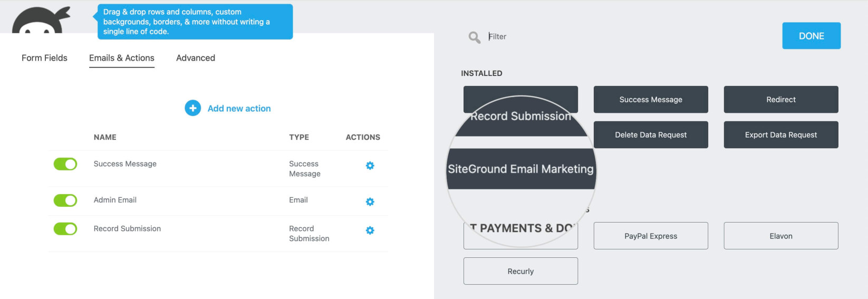Open the Advanced tab
Viewport: 868px width, 299px height.
pyautogui.click(x=196, y=58)
